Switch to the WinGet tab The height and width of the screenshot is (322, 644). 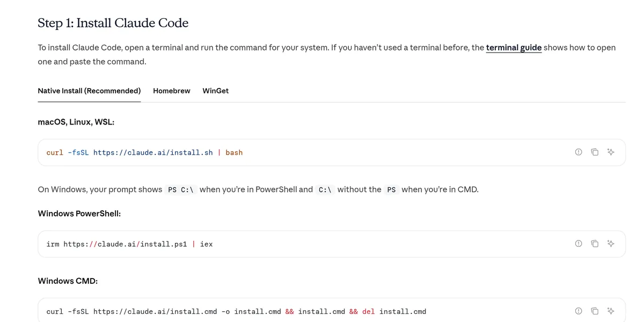click(x=216, y=91)
